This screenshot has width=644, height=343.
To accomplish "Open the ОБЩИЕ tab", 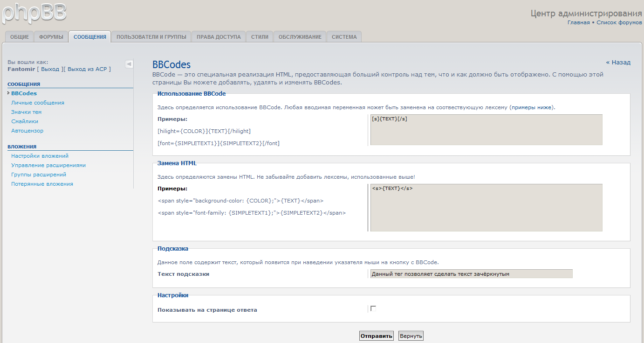I will point(20,37).
